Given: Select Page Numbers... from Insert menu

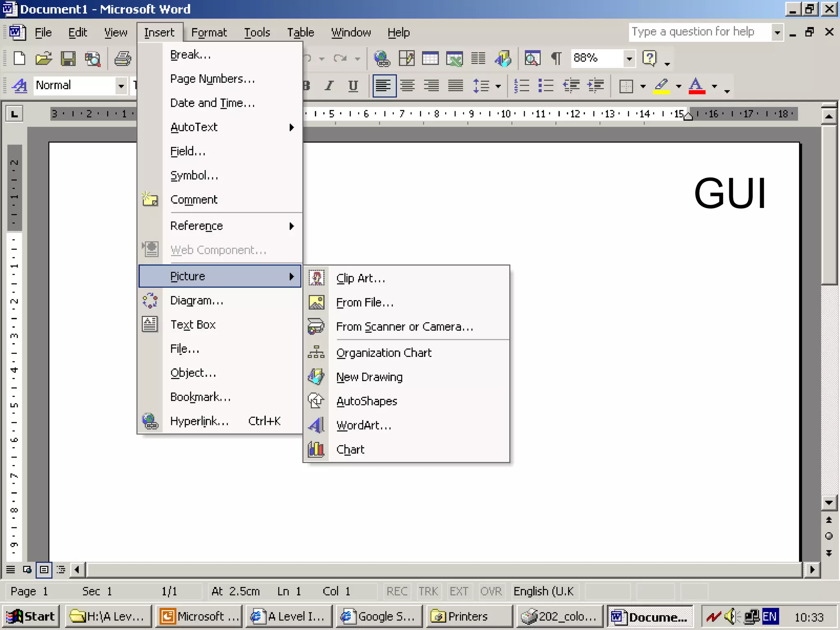Looking at the screenshot, I should 220,79.
